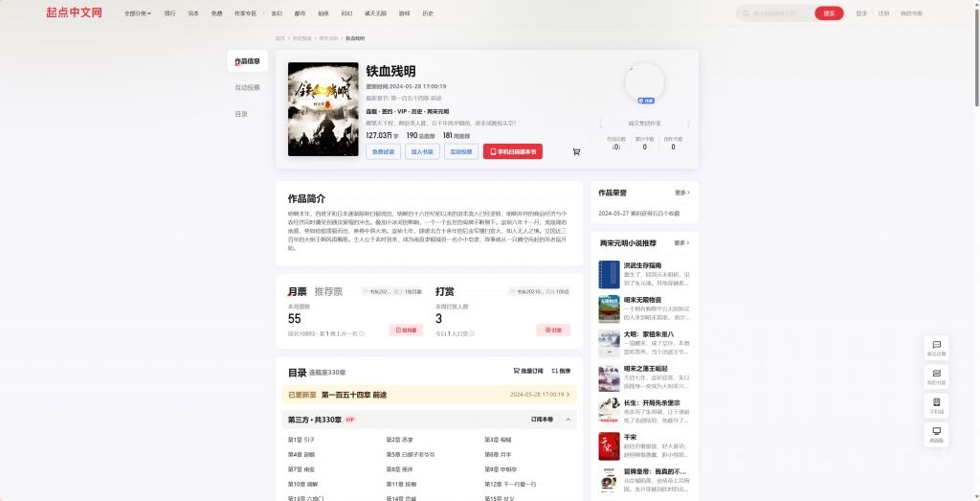Open the 明末之藩王崛起 recommendation
The image size is (980, 501).
coord(646,369)
